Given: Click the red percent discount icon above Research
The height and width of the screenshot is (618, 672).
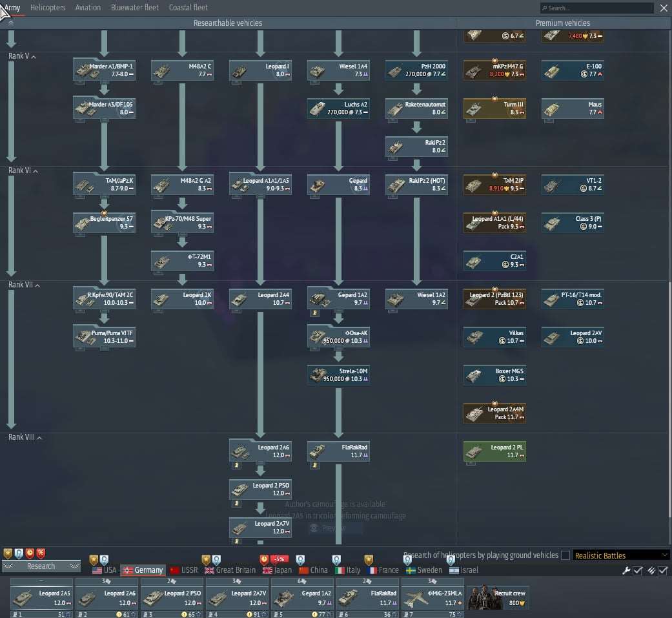Looking at the screenshot, I should (x=41, y=553).
